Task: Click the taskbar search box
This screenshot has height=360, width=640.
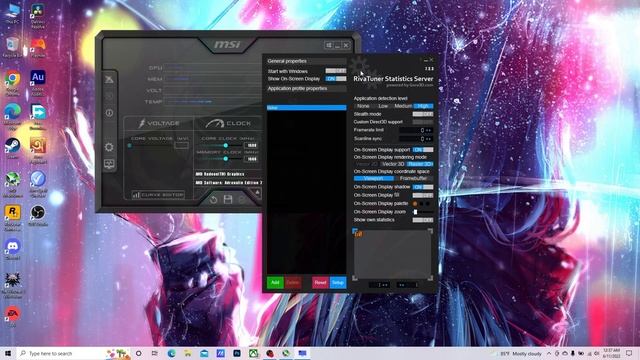Action: pyautogui.click(x=74, y=353)
